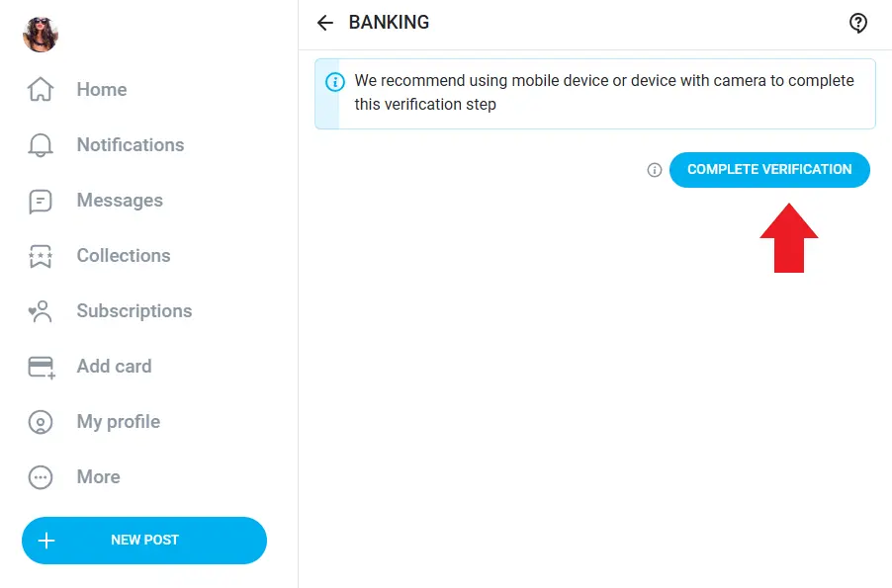Open the My profile icon

point(41,421)
